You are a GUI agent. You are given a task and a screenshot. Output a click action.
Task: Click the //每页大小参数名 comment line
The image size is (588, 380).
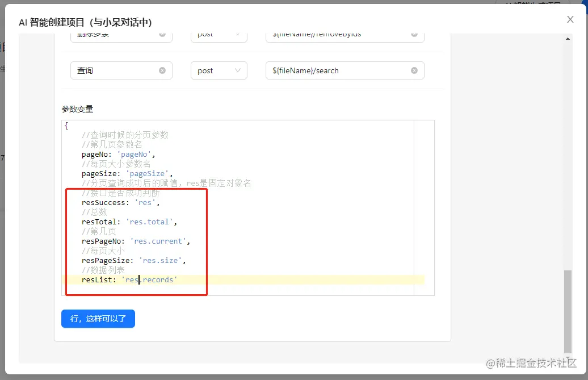[x=116, y=164]
